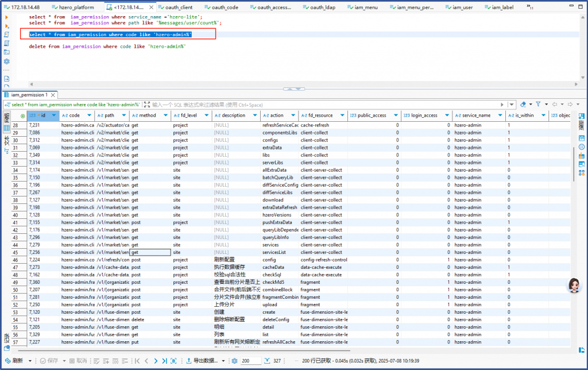
Task: Open the export data dropdown arrow
Action: pyautogui.click(x=224, y=361)
